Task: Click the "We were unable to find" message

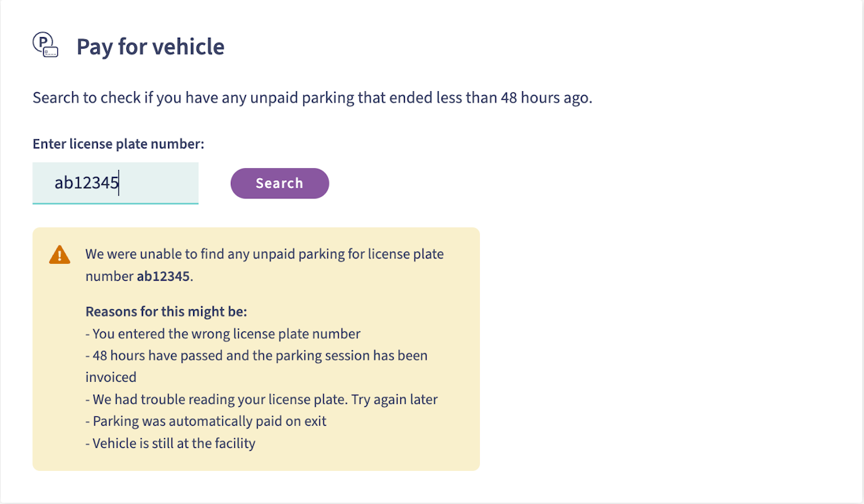Action: pyautogui.click(x=264, y=254)
